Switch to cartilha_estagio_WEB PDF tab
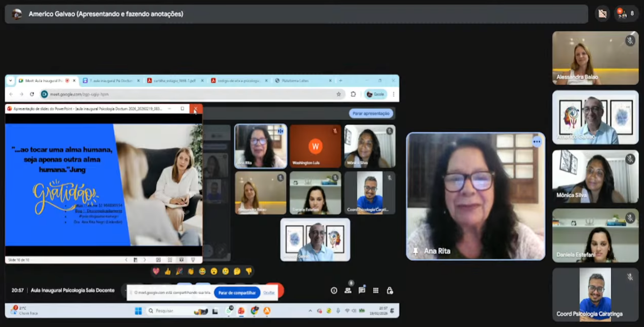 [x=174, y=81]
